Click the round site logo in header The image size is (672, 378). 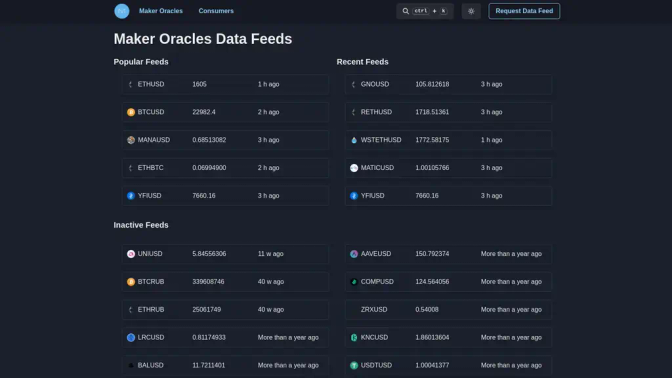click(x=122, y=11)
